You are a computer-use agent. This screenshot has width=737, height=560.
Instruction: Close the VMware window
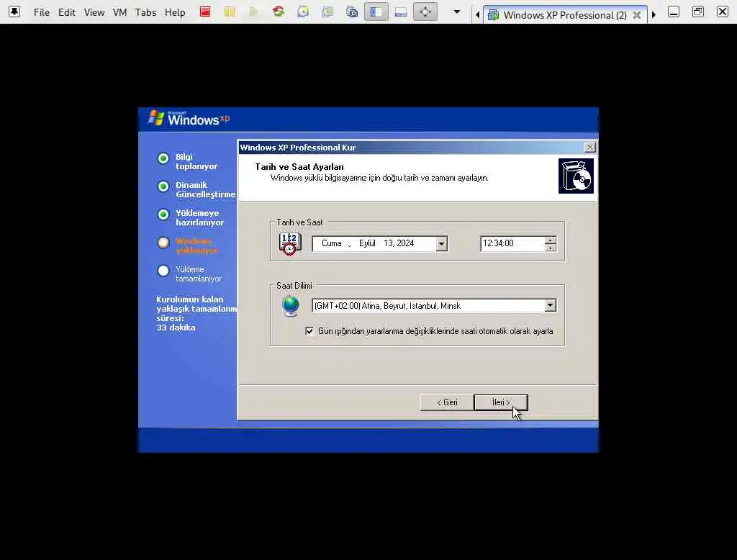(x=723, y=12)
